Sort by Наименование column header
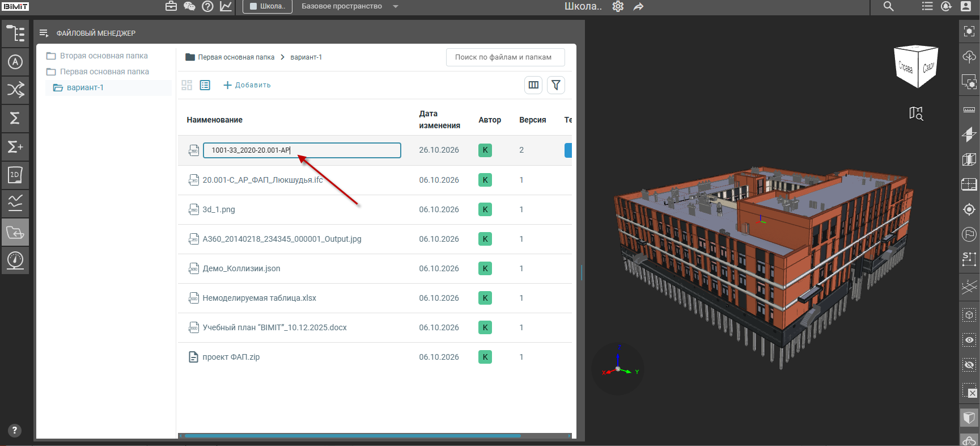The height and width of the screenshot is (446, 980). (214, 120)
